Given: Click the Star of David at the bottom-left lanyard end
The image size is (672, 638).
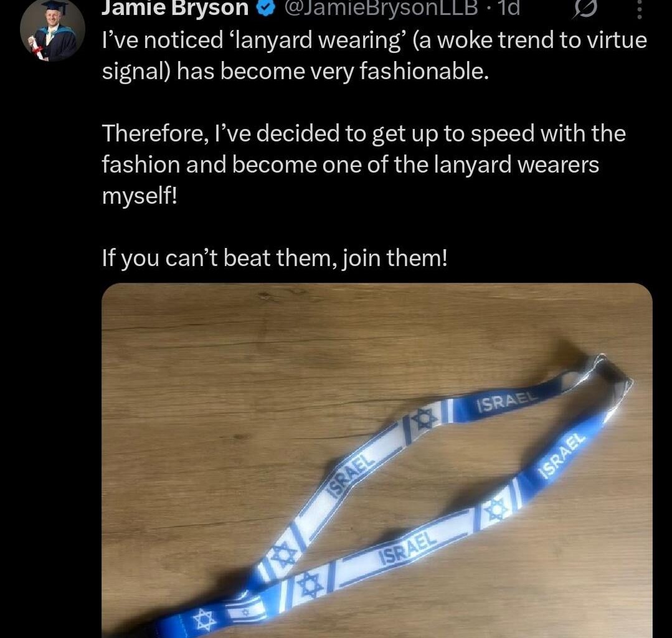Looking at the screenshot, I should click(204, 620).
